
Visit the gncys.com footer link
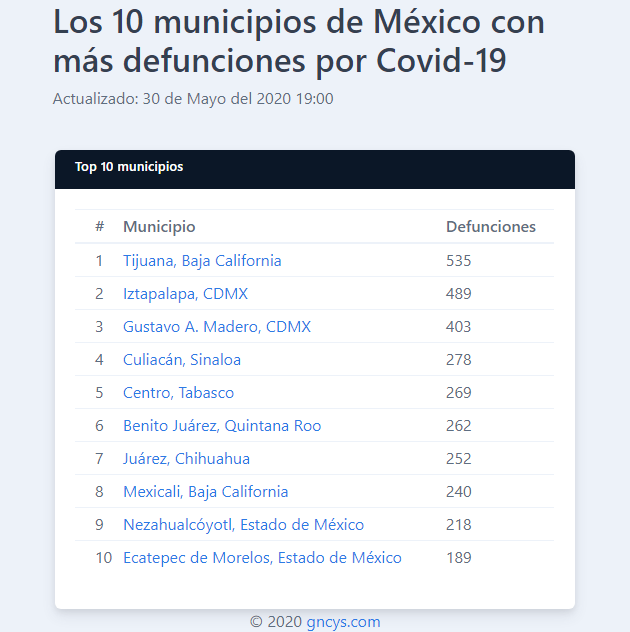click(x=343, y=622)
